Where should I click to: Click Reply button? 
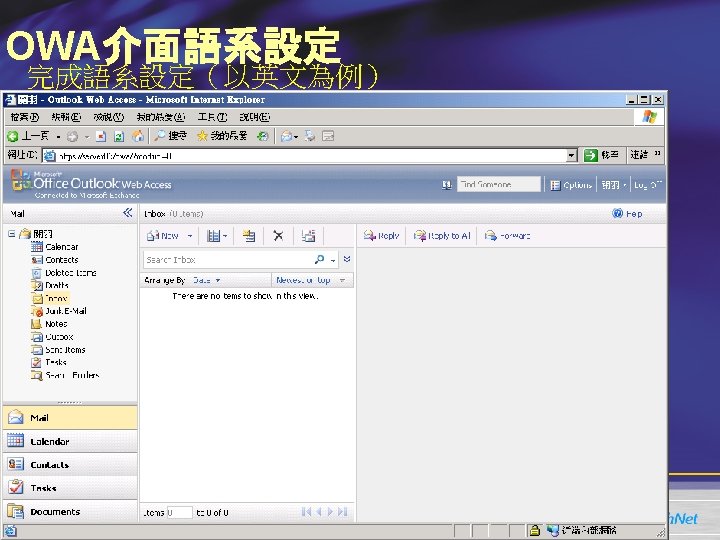point(381,236)
